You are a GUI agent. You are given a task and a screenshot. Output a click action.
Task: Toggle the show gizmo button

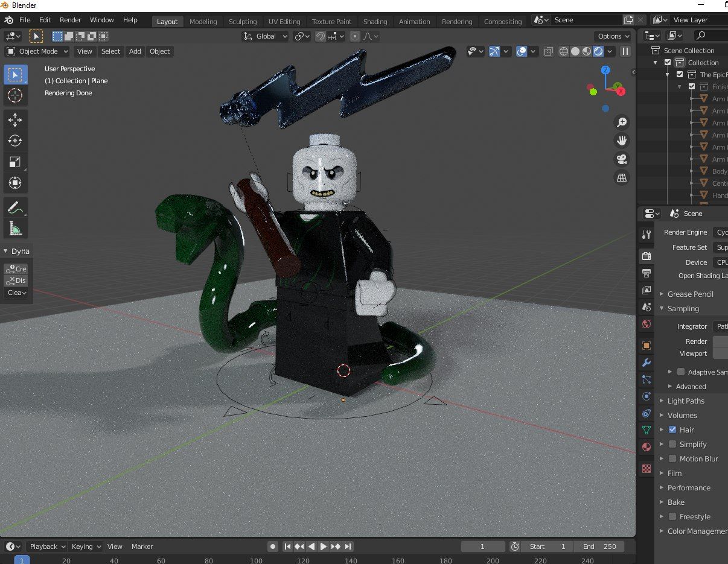click(494, 51)
